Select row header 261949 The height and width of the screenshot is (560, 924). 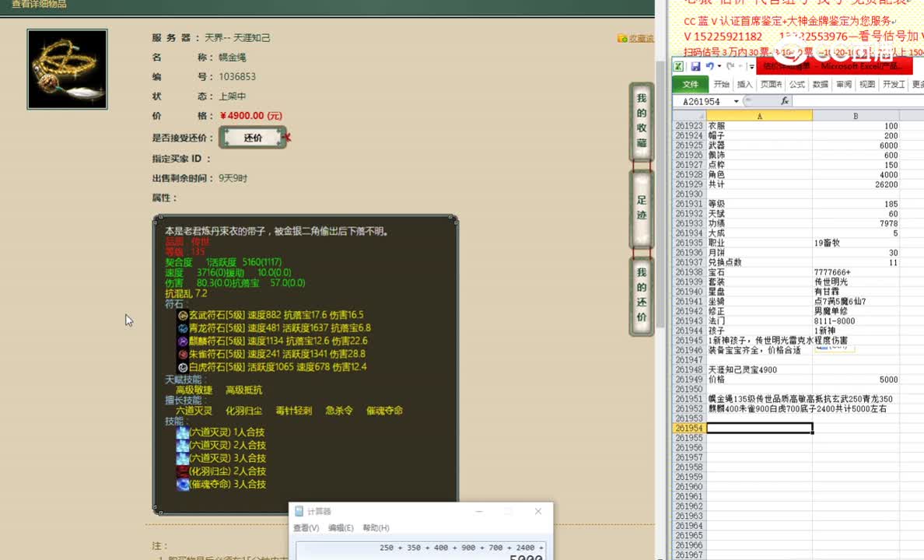point(689,380)
